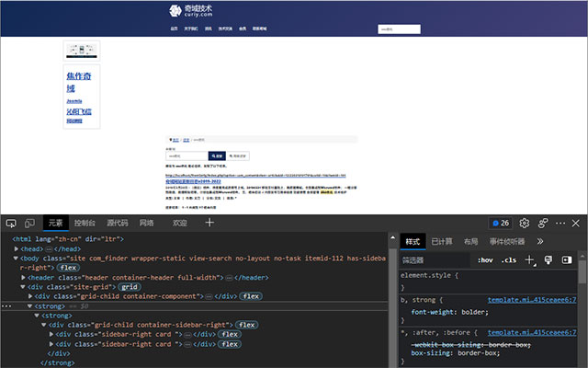
Task: Toggle the flex badge on the container-component div
Action: coord(251,296)
